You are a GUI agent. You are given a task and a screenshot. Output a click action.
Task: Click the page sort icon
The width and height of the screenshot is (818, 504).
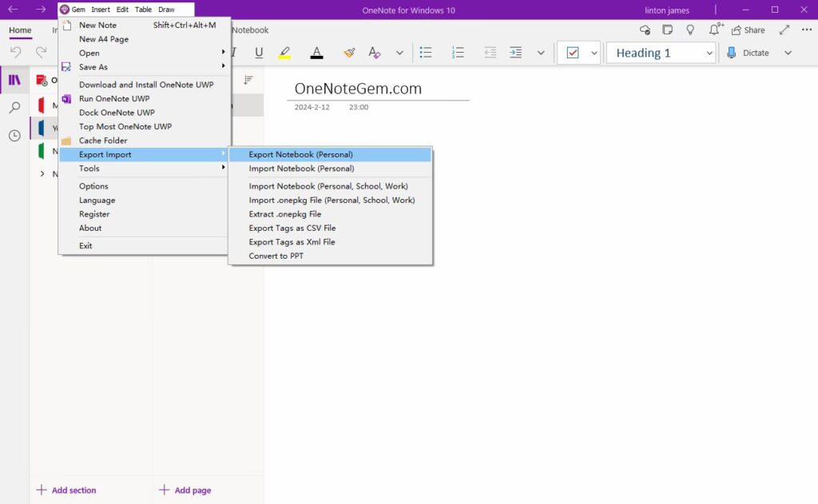coord(248,80)
